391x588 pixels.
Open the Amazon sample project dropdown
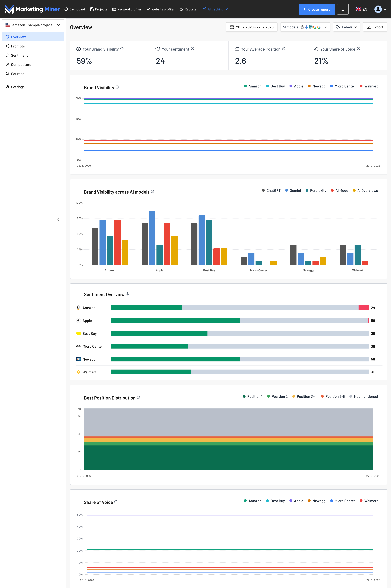pos(33,25)
